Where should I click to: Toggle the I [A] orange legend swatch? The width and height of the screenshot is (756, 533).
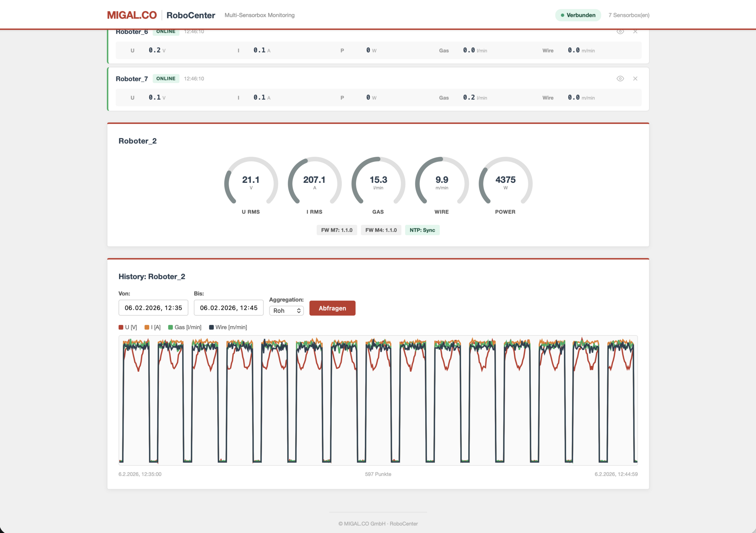pyautogui.click(x=147, y=327)
